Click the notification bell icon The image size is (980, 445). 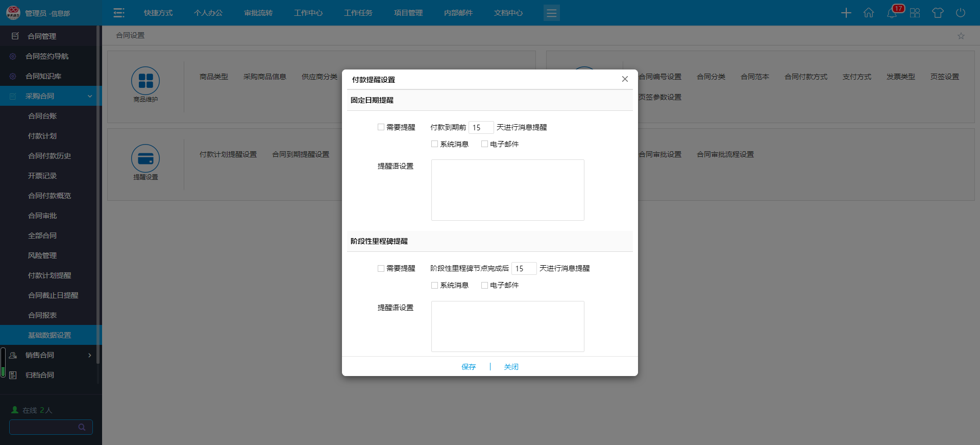click(892, 13)
